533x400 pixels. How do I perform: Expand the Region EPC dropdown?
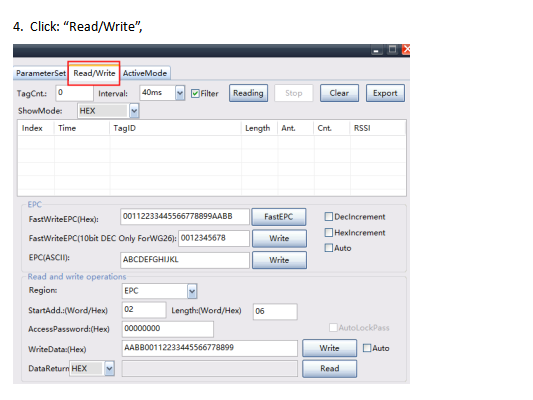192,291
